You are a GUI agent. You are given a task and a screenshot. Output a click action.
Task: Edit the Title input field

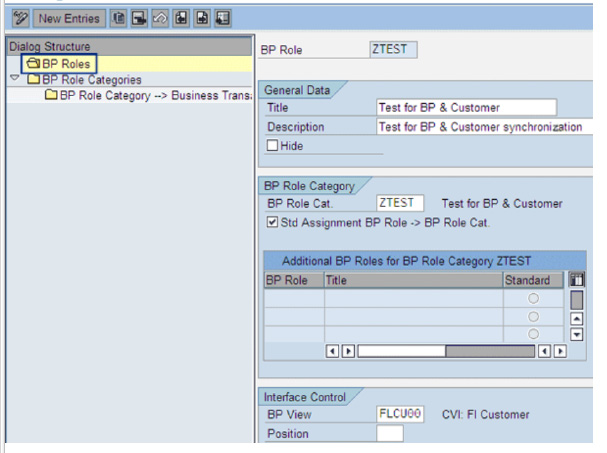(x=466, y=107)
